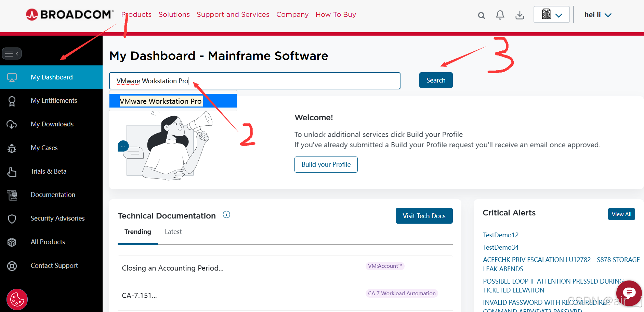Open the Solutions menu
Image resolution: width=644 pixels, height=312 pixels.
coord(174,14)
